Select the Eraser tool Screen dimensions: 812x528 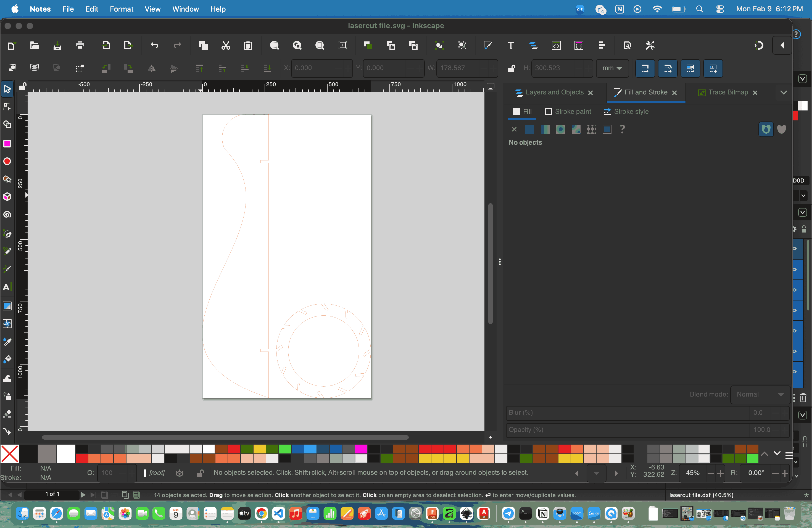[x=7, y=413]
